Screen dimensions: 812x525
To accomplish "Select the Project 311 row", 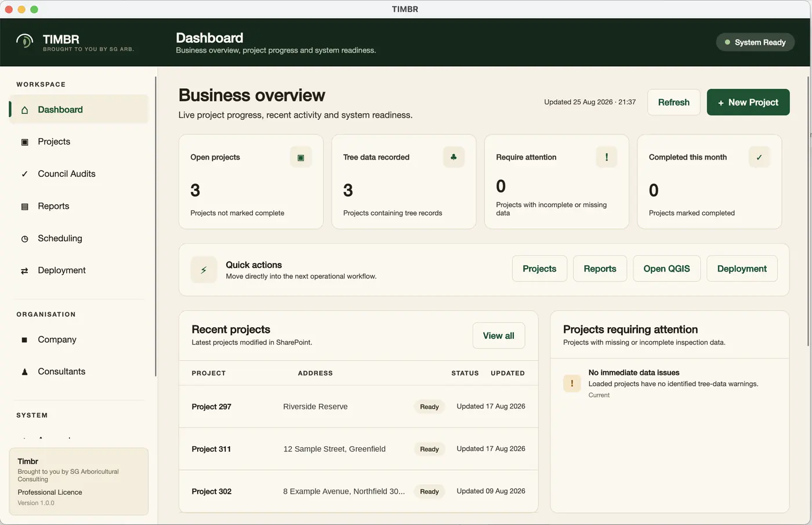I will click(358, 449).
